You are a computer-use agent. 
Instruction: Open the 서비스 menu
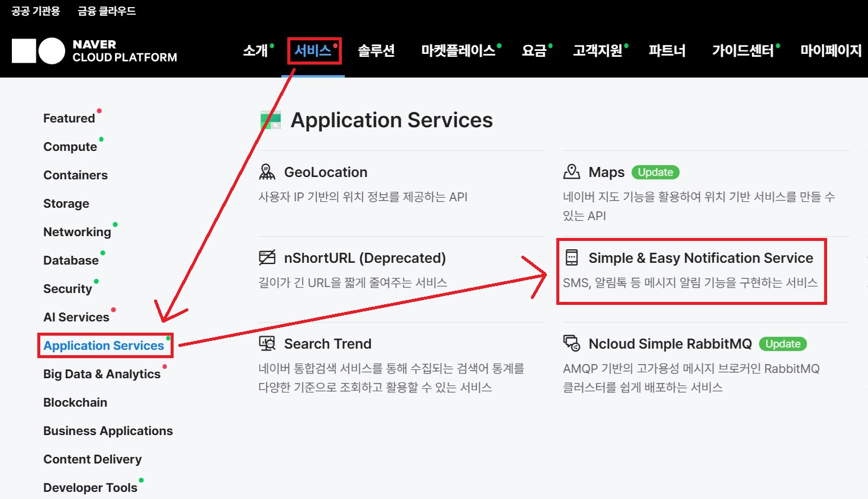click(313, 51)
